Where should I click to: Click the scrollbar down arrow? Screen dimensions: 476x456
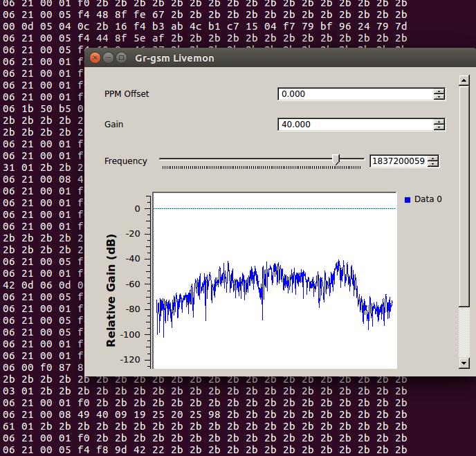point(464,363)
